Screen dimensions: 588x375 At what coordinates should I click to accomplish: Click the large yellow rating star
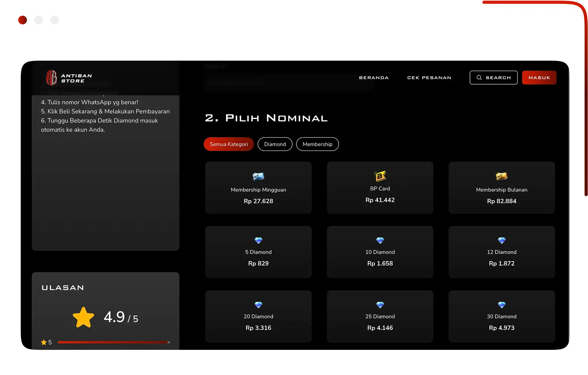(x=83, y=318)
